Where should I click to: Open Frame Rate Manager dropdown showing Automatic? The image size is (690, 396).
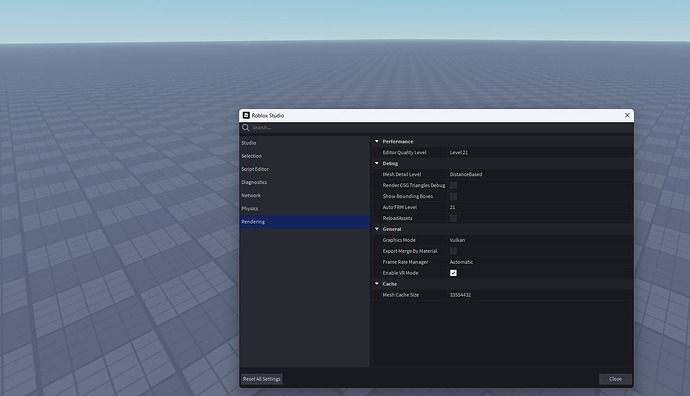pos(540,262)
